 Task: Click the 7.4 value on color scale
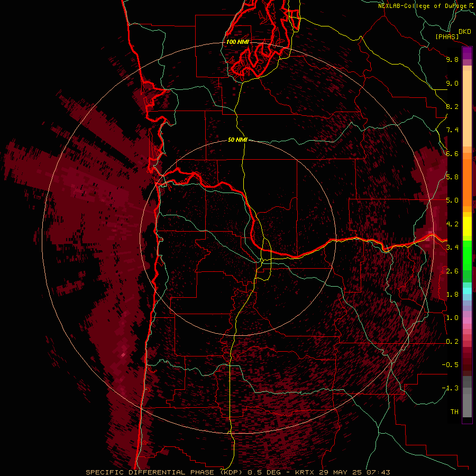[x=452, y=130]
